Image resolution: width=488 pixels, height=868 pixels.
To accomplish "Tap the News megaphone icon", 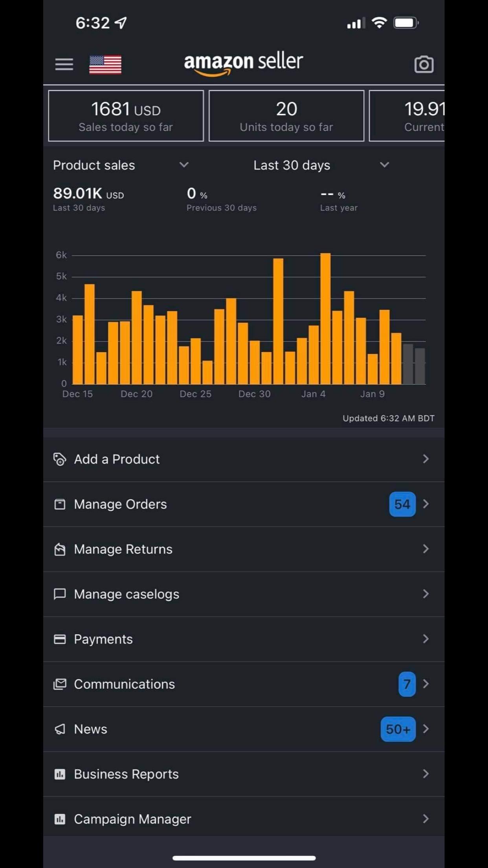I will pyautogui.click(x=60, y=729).
